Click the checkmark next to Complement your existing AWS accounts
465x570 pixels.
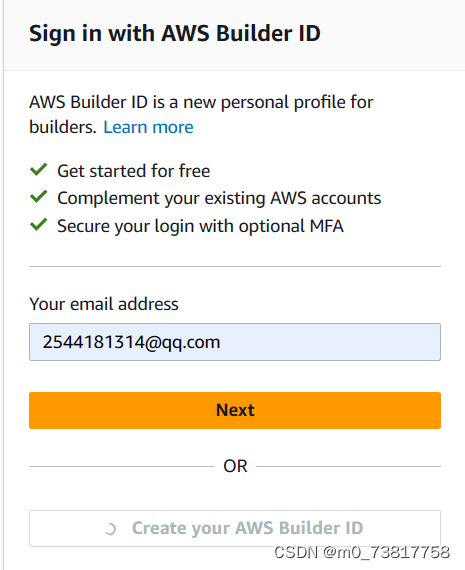click(39, 197)
